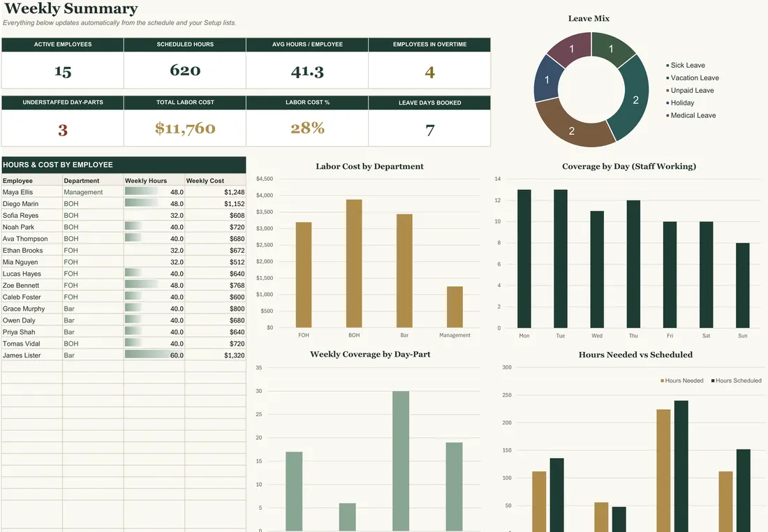Click the Unpaid Leave legend entry
Screen dimensions: 768x532
click(x=690, y=91)
